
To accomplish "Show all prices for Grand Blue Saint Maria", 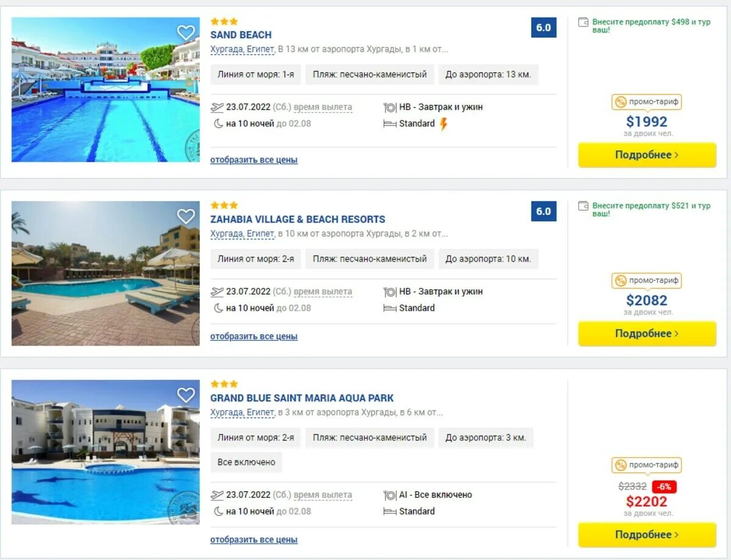I will [x=254, y=539].
